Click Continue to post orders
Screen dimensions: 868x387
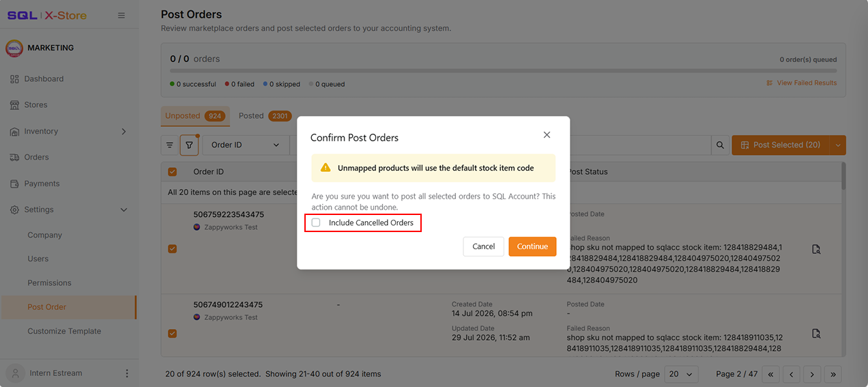point(532,246)
